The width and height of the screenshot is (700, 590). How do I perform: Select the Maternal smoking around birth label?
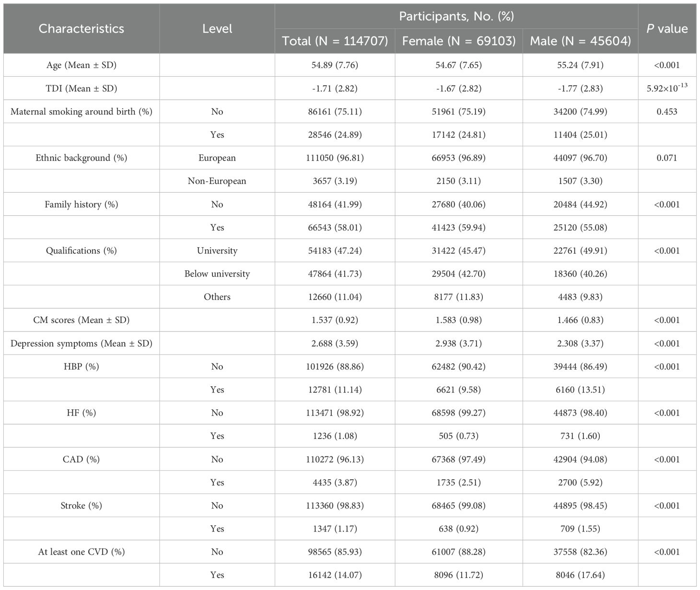(81, 112)
